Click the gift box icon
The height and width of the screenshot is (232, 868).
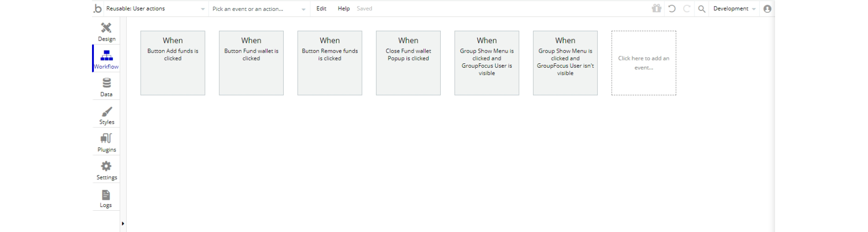coord(656,9)
